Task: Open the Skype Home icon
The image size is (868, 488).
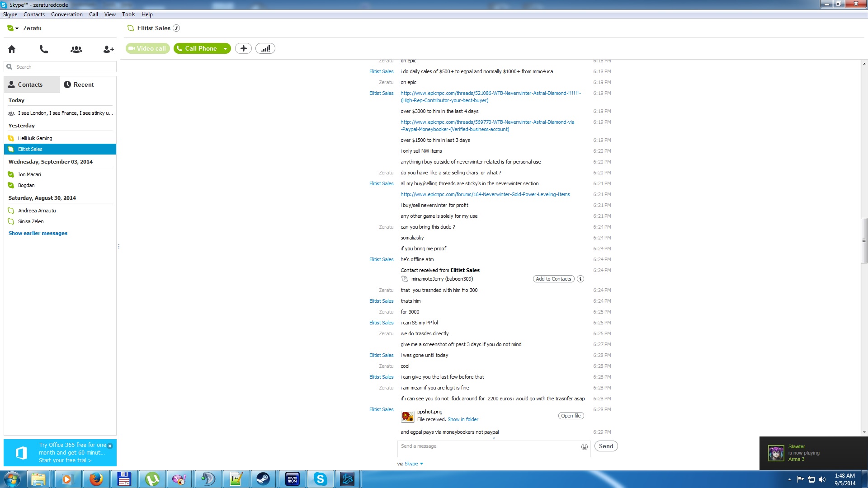Action: [12, 49]
